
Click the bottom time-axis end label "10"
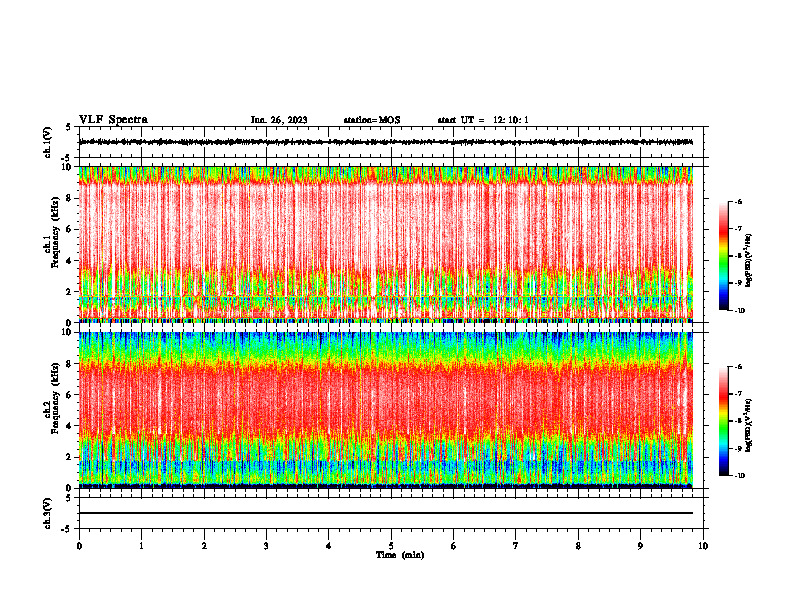(703, 546)
